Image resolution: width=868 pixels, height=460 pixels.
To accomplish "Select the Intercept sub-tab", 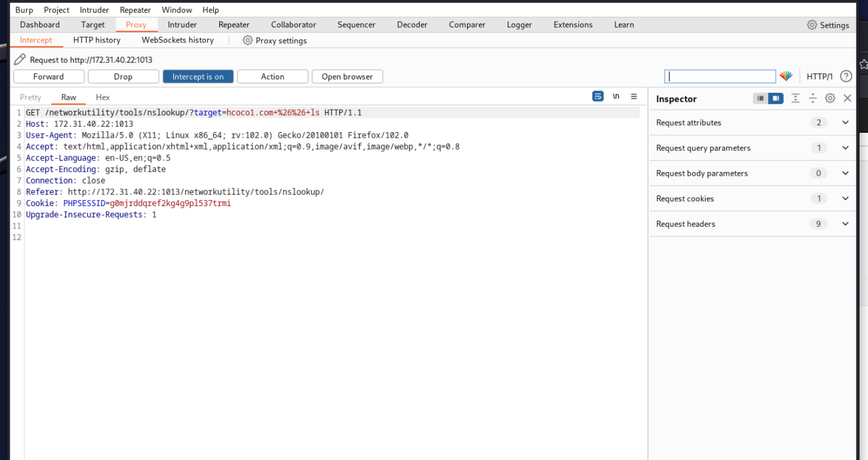I will pyautogui.click(x=36, y=40).
